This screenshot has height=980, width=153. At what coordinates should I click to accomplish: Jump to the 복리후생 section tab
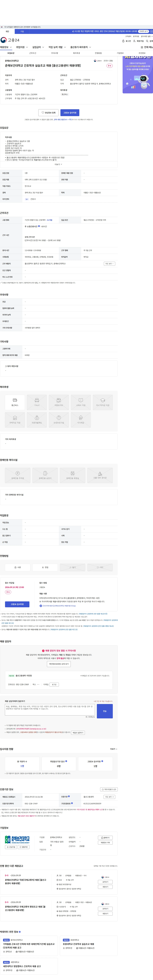tap(76, 53)
